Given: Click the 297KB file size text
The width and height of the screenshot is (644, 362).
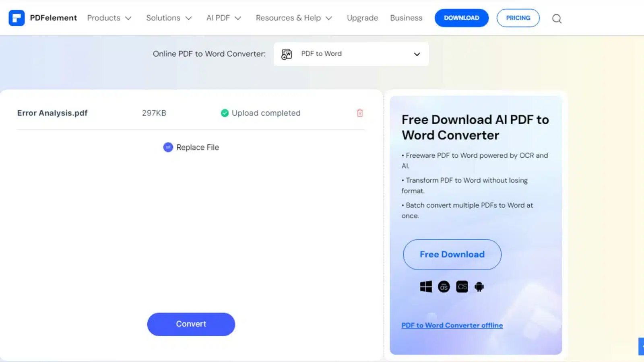Looking at the screenshot, I should tap(154, 113).
